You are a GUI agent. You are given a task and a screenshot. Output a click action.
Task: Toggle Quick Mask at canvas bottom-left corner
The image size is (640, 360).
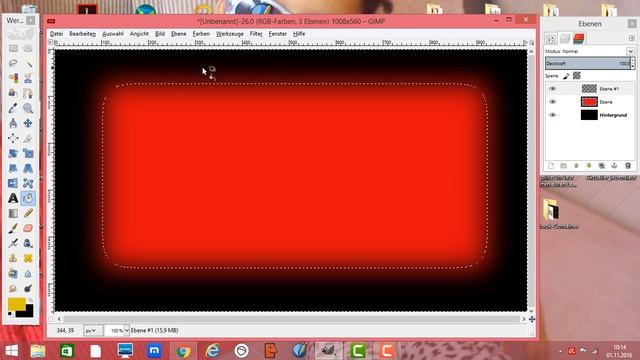pos(51,319)
